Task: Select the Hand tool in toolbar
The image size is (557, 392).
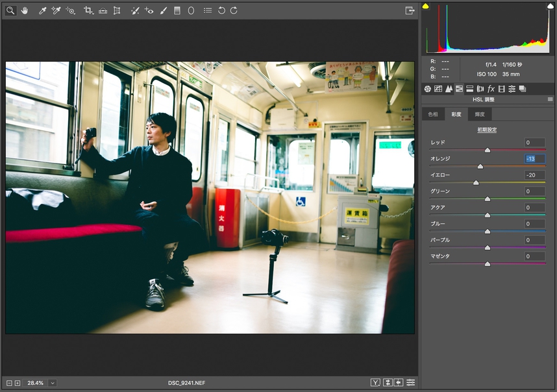Action: point(25,10)
